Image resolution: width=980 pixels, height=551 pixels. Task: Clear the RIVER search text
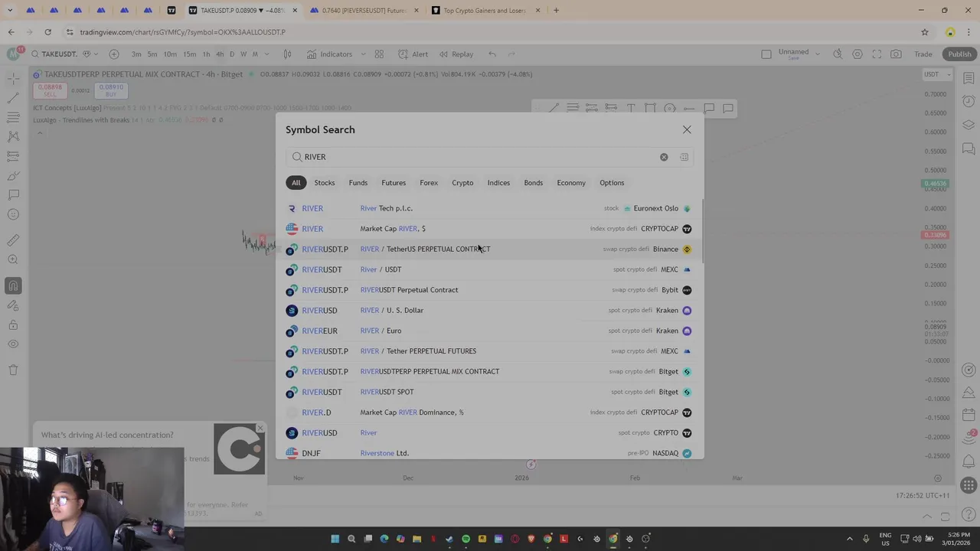(x=664, y=157)
